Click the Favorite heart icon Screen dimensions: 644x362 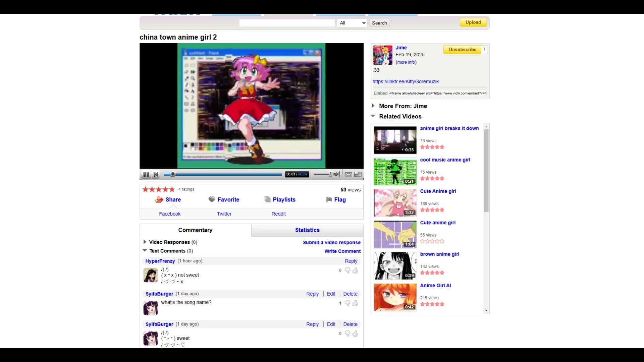pyautogui.click(x=212, y=199)
